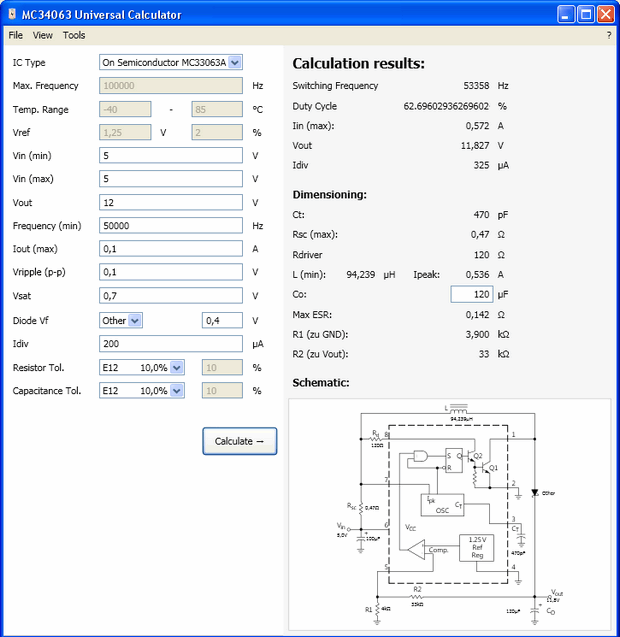Click the app icon in title bar
This screenshot has width=620, height=637.
(12, 14)
